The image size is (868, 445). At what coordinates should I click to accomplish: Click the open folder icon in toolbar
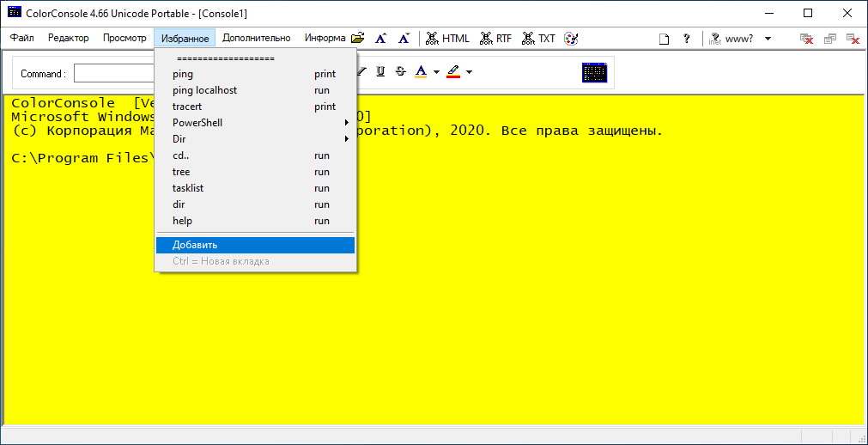point(358,39)
